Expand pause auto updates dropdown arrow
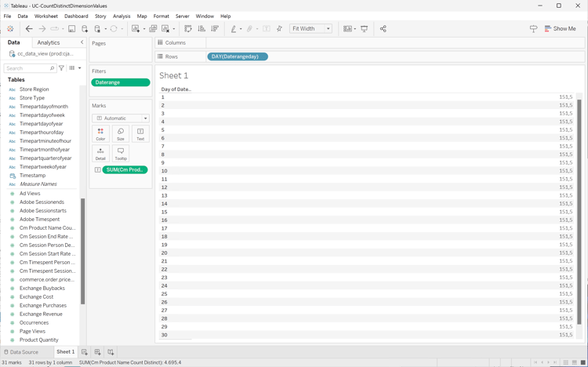 [x=105, y=29]
